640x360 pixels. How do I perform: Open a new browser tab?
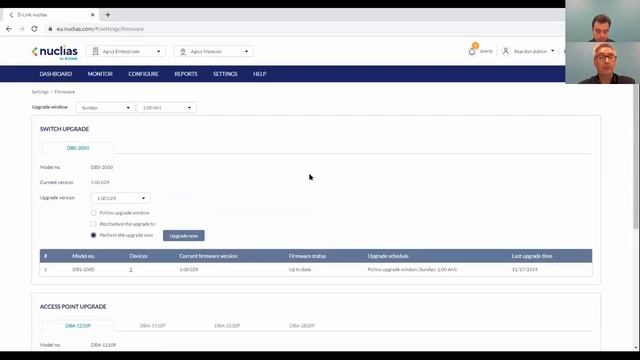click(x=108, y=15)
